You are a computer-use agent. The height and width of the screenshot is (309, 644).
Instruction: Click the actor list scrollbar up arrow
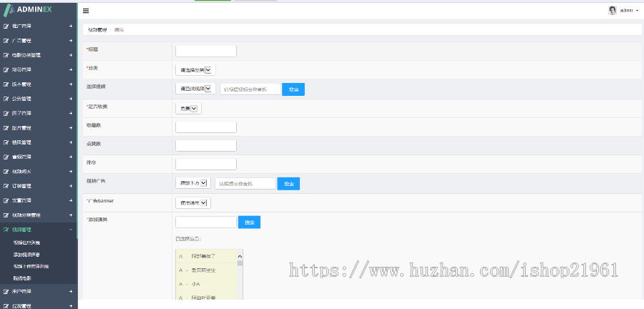coord(240,256)
